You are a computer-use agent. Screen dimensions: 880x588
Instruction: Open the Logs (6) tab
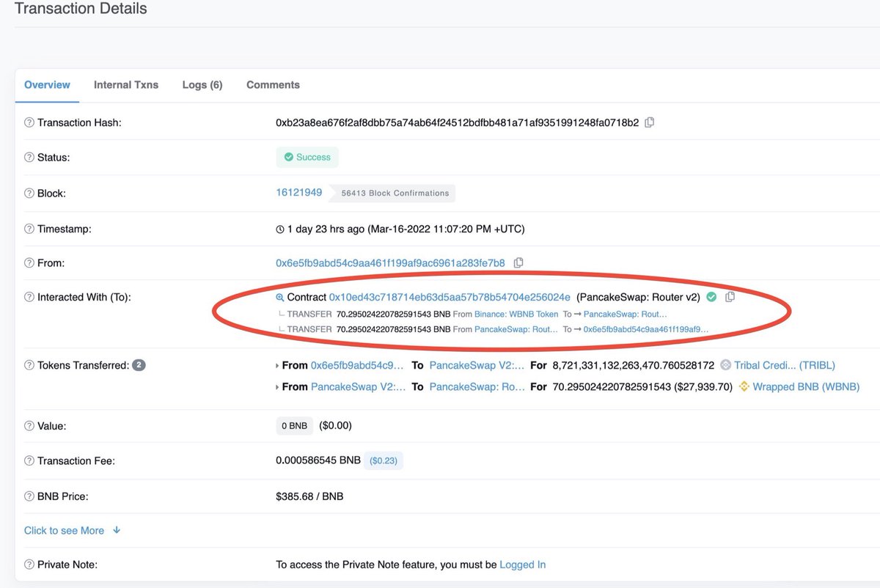pyautogui.click(x=202, y=85)
